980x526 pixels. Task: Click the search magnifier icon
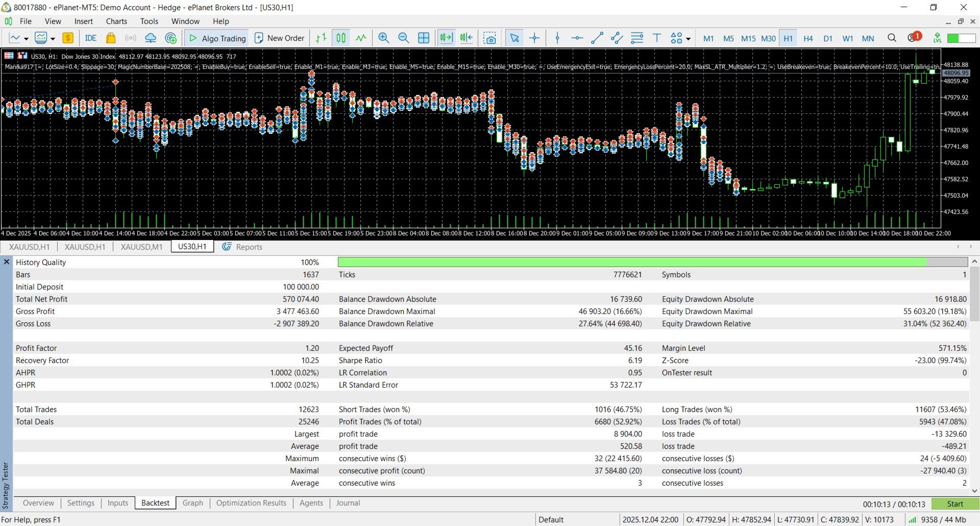[x=892, y=38]
